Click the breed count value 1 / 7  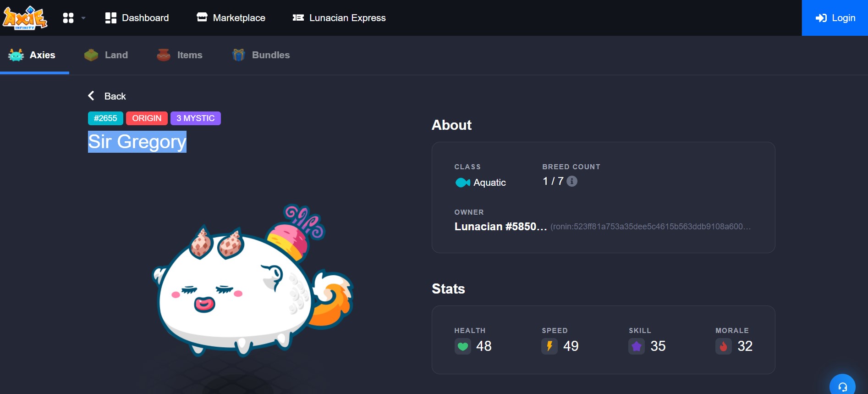point(553,181)
